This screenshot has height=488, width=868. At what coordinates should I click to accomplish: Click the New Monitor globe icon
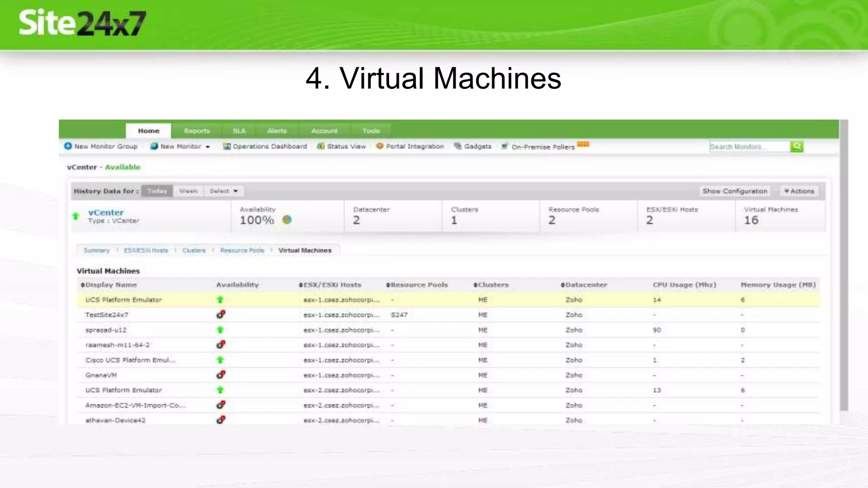[154, 146]
